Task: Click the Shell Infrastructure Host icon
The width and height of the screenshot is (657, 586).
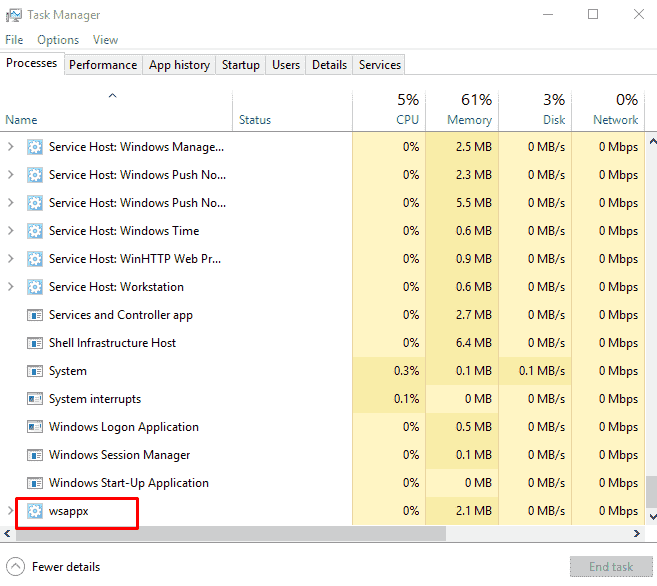Action: point(35,343)
